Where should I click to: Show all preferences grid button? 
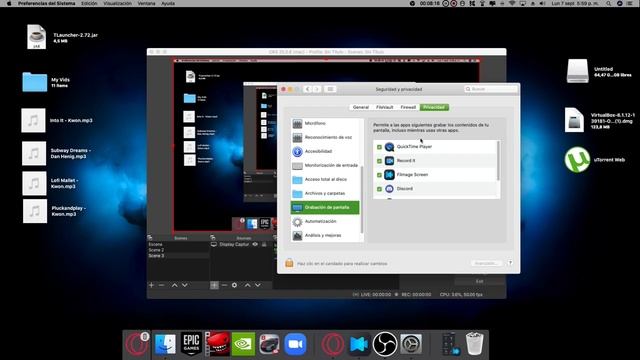[330, 89]
